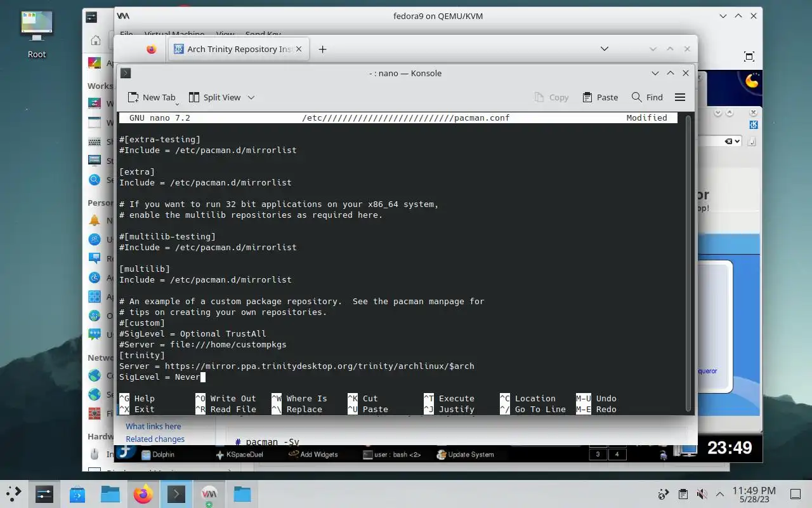Click Virtual Machine Manager in host taskbar
Image resolution: width=812 pixels, height=508 pixels.
point(209,494)
